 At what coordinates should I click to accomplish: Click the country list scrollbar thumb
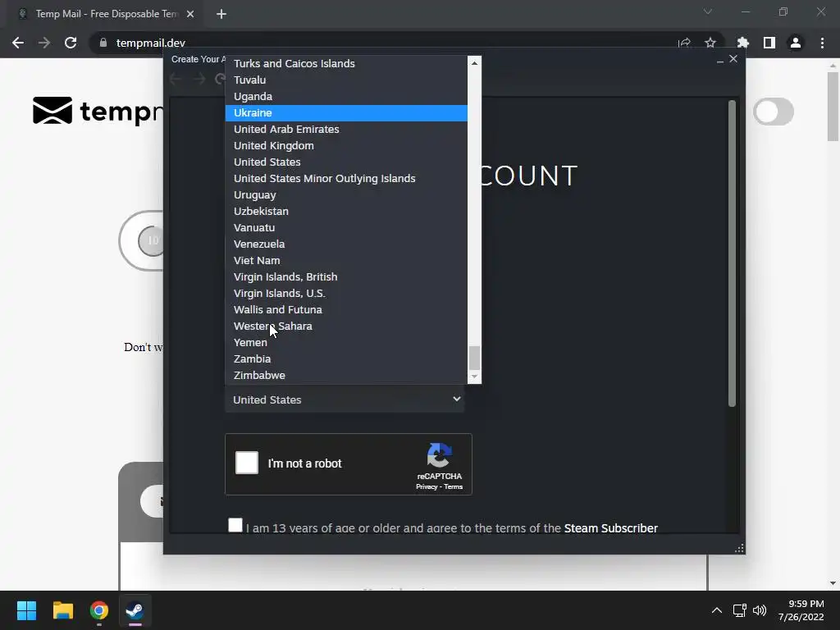click(x=474, y=358)
